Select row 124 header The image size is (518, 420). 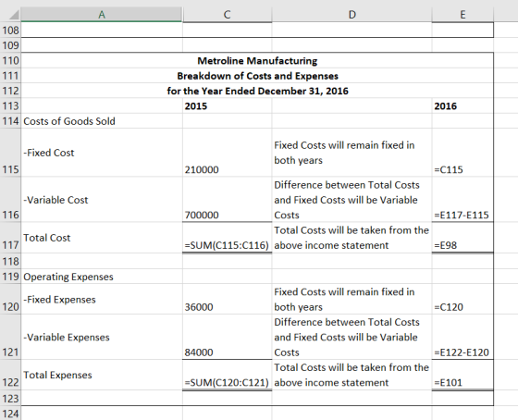[10, 414]
